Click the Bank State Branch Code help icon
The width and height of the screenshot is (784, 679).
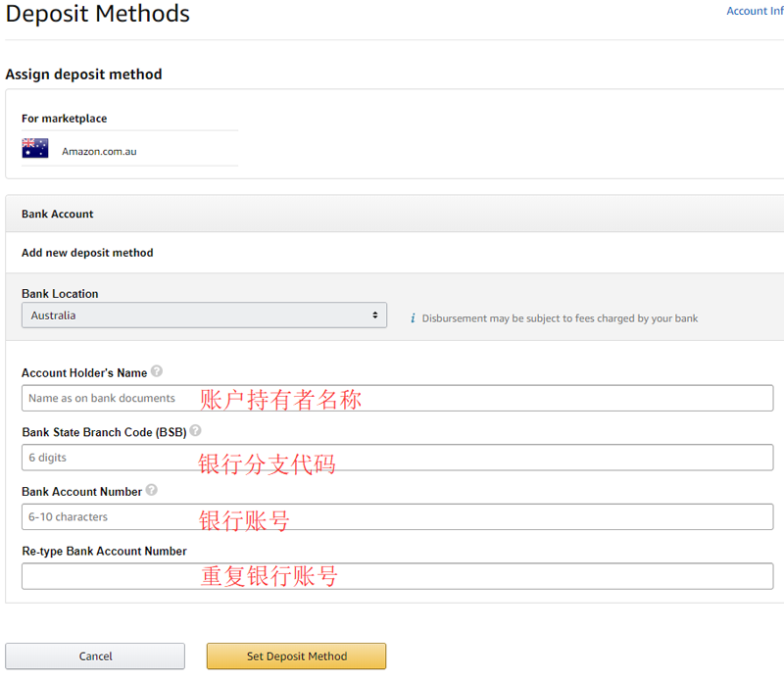click(195, 430)
